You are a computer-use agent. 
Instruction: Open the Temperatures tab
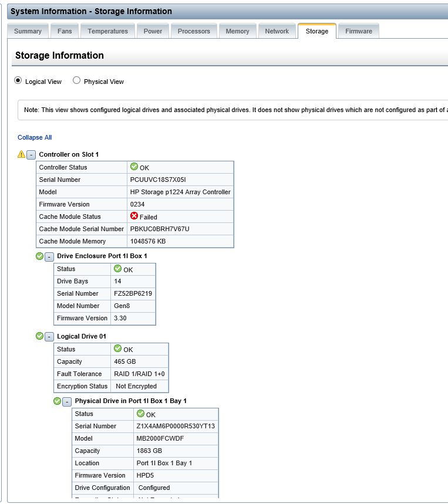point(107,31)
